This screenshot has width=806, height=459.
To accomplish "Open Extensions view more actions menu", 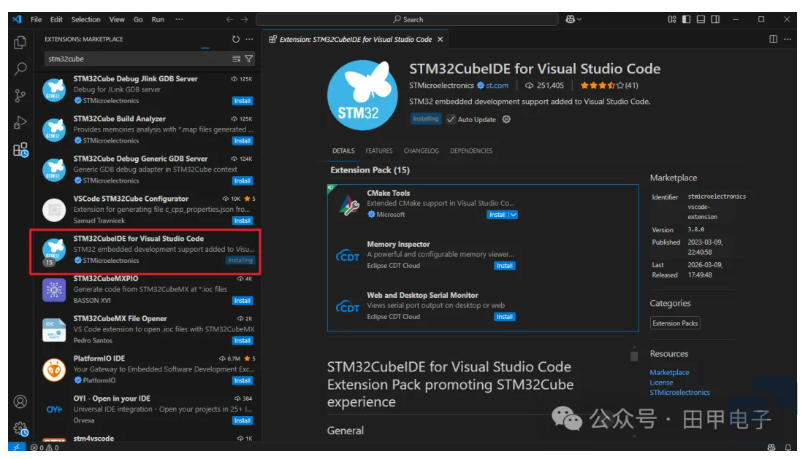I will pos(249,39).
